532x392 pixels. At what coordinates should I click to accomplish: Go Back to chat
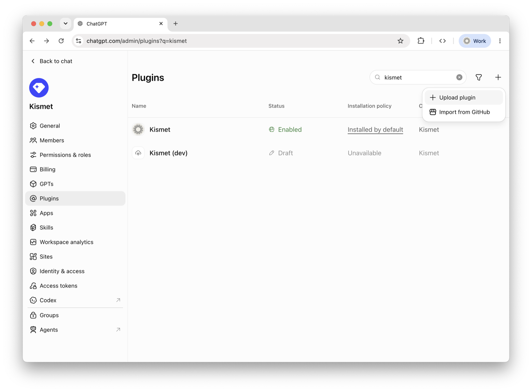point(52,61)
